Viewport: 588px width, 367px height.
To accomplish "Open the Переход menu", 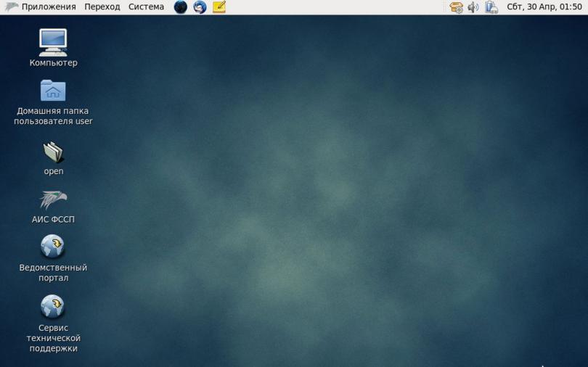I will point(102,7).
